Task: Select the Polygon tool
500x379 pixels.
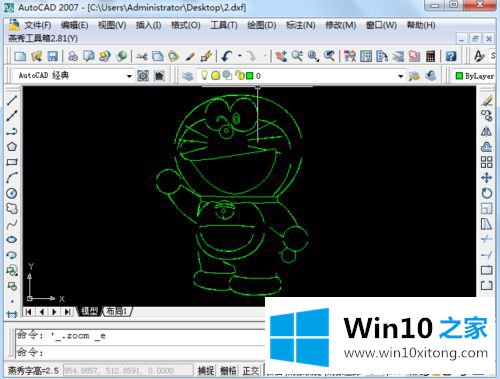Action: click(x=12, y=146)
